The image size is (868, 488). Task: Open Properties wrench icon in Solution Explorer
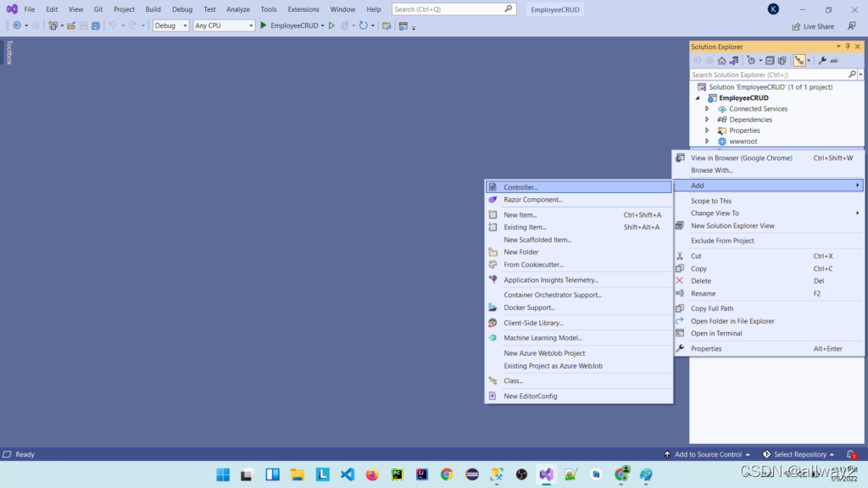click(x=821, y=61)
